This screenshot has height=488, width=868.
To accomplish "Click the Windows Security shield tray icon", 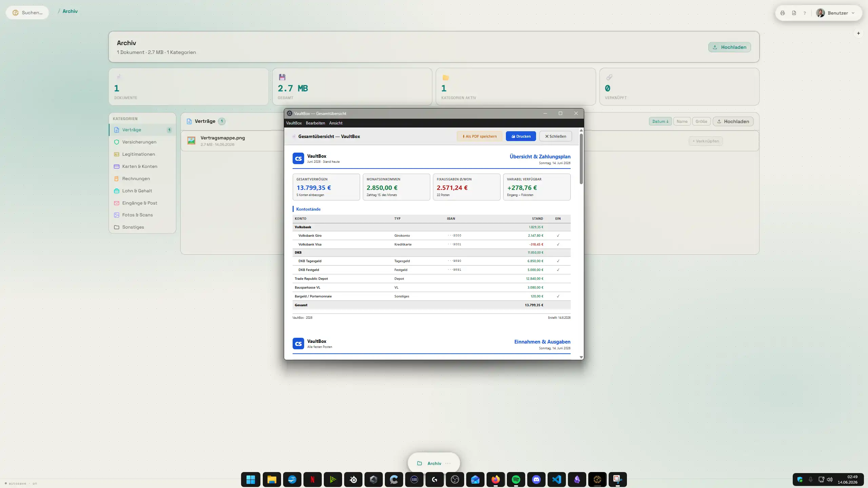I will pos(800,480).
